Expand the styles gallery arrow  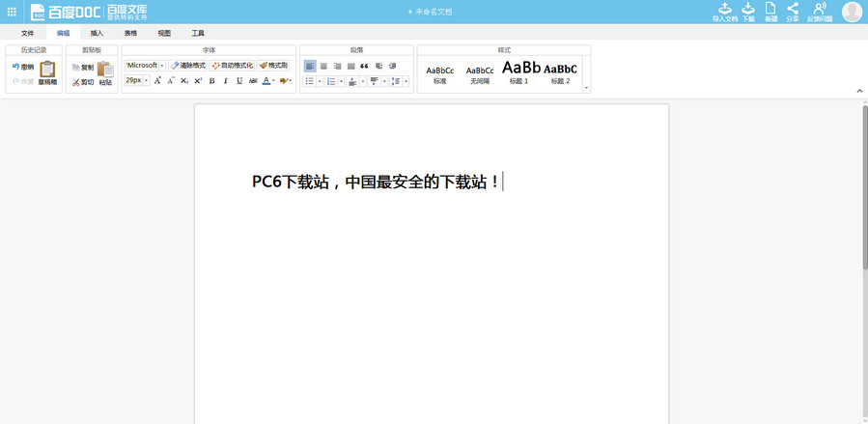(586, 88)
